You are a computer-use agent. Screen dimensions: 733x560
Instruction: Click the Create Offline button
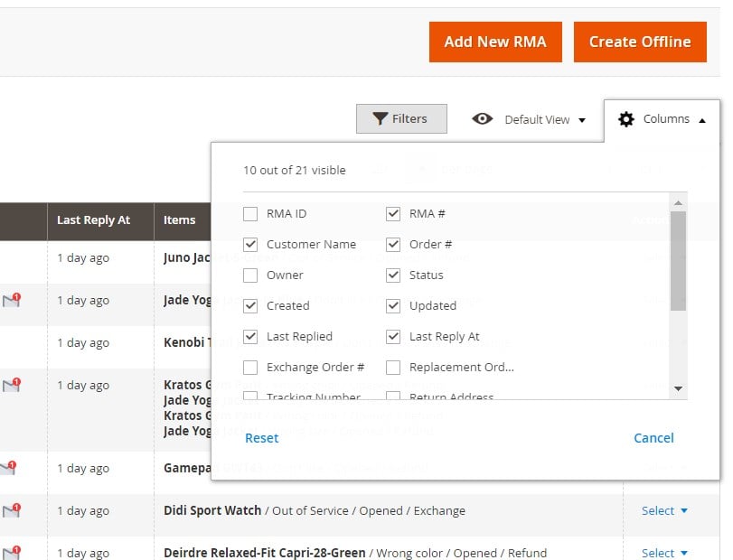[640, 42]
